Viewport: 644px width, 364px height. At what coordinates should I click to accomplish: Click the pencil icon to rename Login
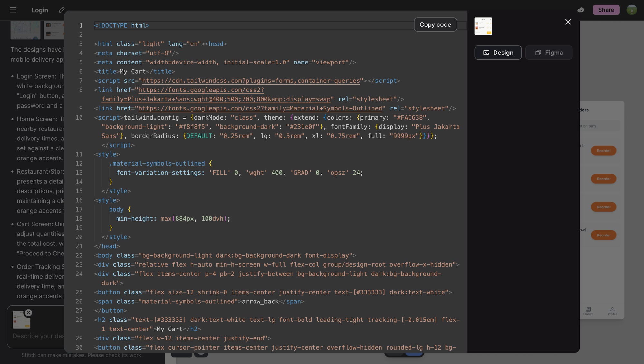pyautogui.click(x=62, y=10)
